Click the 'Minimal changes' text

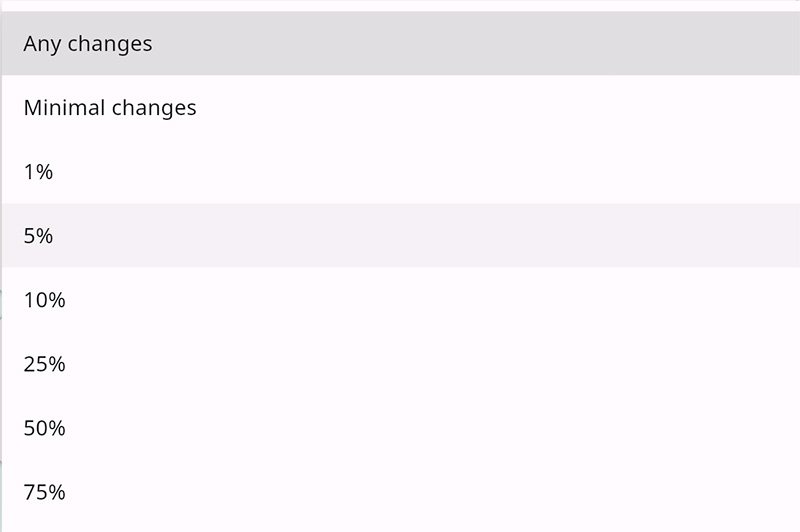[x=110, y=108]
